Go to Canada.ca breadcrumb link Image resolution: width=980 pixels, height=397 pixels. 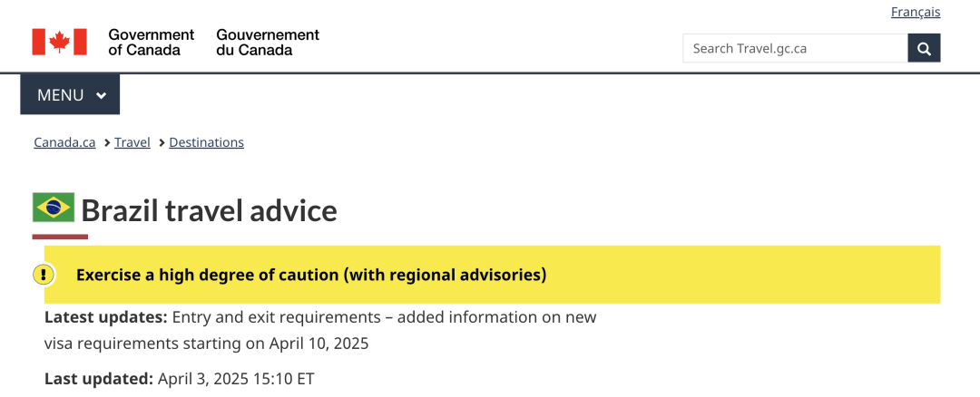[65, 142]
